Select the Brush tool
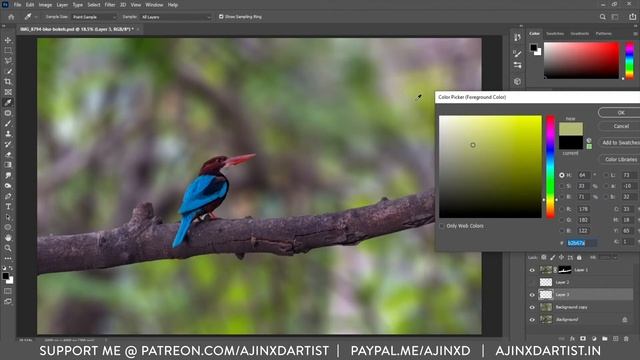640x360 pixels. 8,123
